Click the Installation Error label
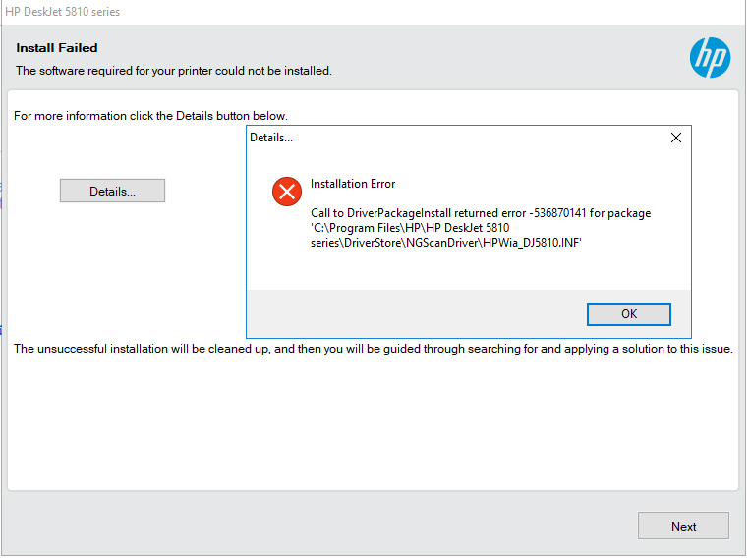This screenshot has height=560, width=750. coord(353,184)
